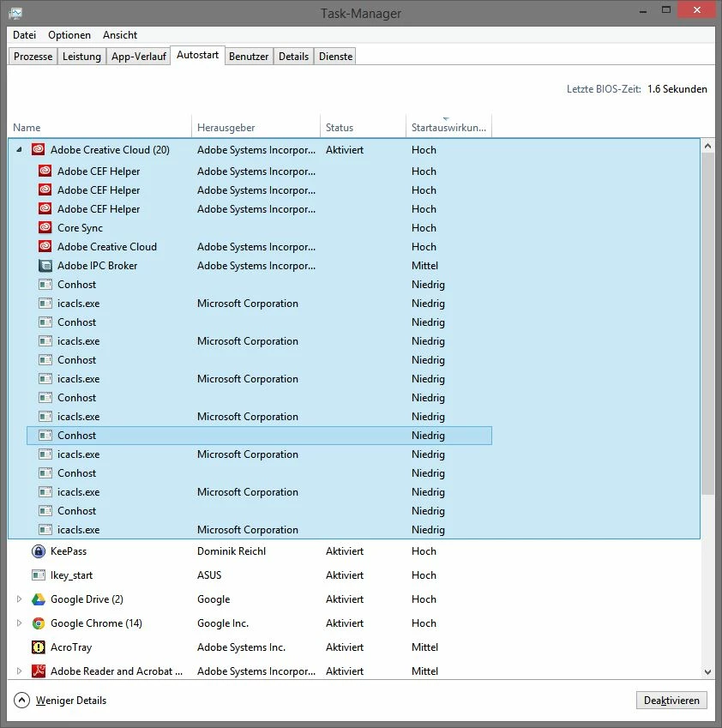Click the scrollbar up arrow
This screenshot has height=728, width=722.
(707, 147)
